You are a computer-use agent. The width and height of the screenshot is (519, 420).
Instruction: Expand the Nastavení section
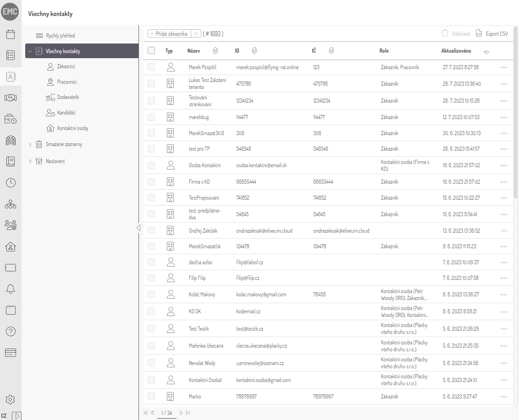pyautogui.click(x=29, y=160)
